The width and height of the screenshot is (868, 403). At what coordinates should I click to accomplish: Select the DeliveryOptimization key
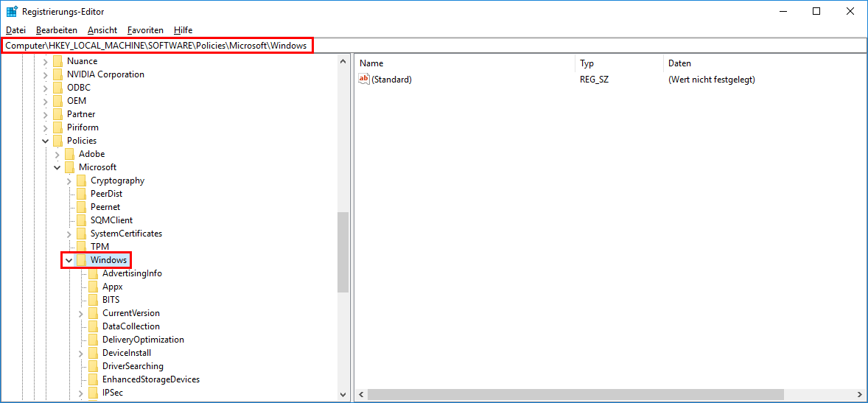click(144, 340)
